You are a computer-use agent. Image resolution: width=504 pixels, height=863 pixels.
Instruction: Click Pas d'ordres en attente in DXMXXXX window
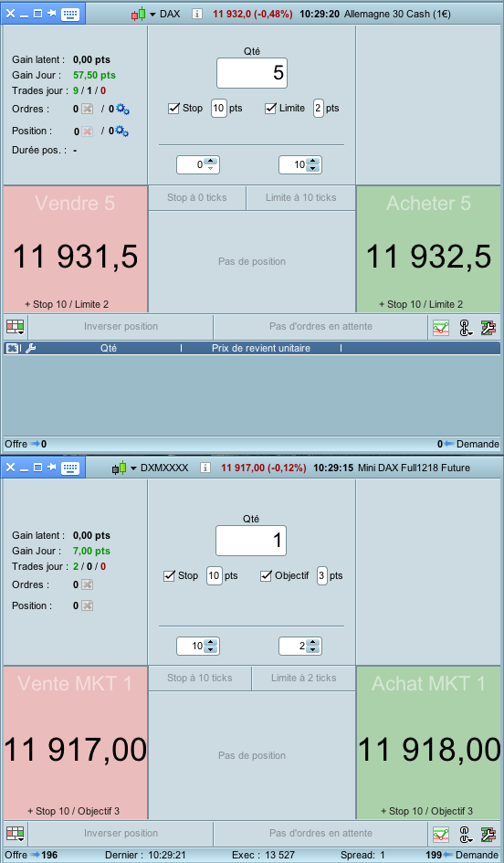[320, 833]
